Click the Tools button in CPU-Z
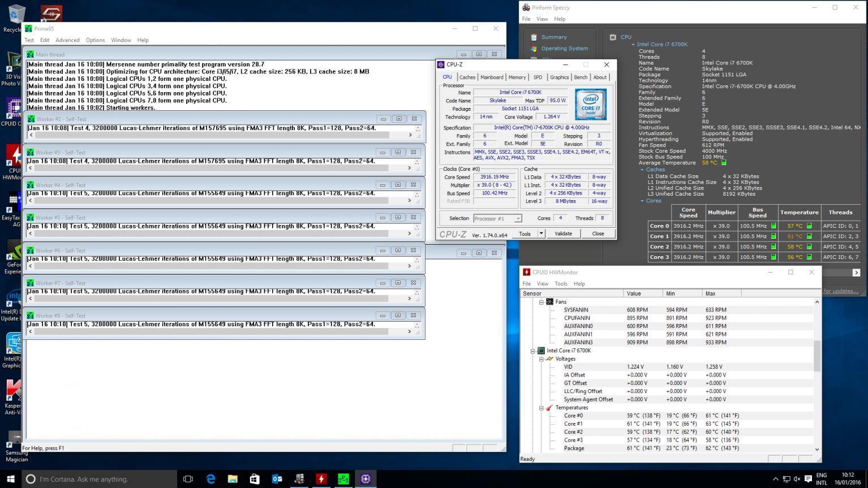Viewport: 868px width, 488px height. click(x=525, y=234)
